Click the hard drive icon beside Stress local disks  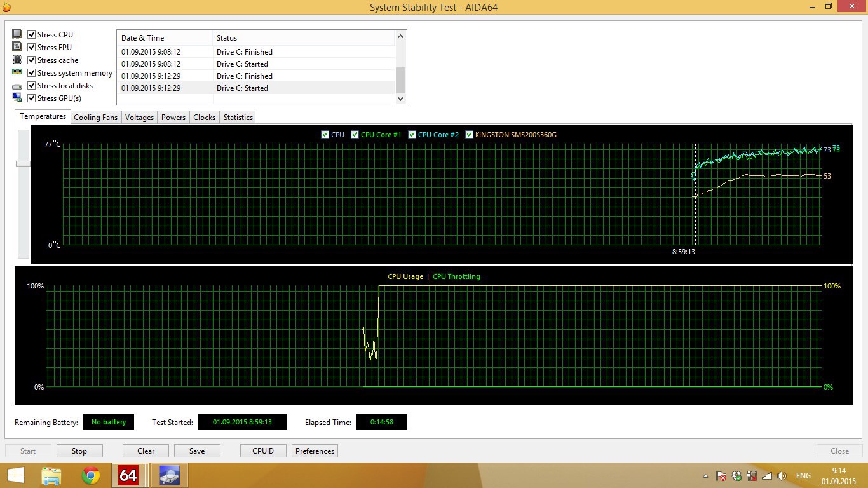(17, 86)
